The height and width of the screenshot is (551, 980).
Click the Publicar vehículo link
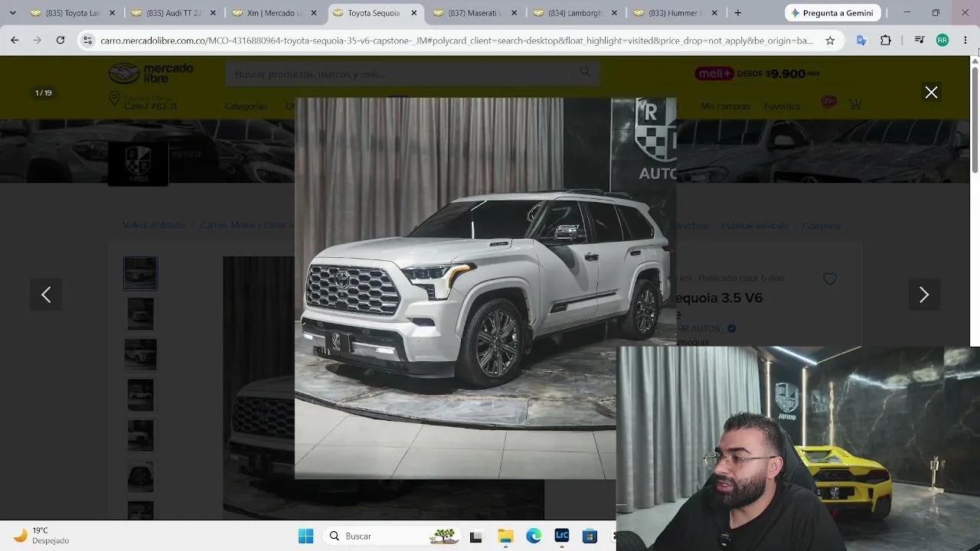coord(754,226)
